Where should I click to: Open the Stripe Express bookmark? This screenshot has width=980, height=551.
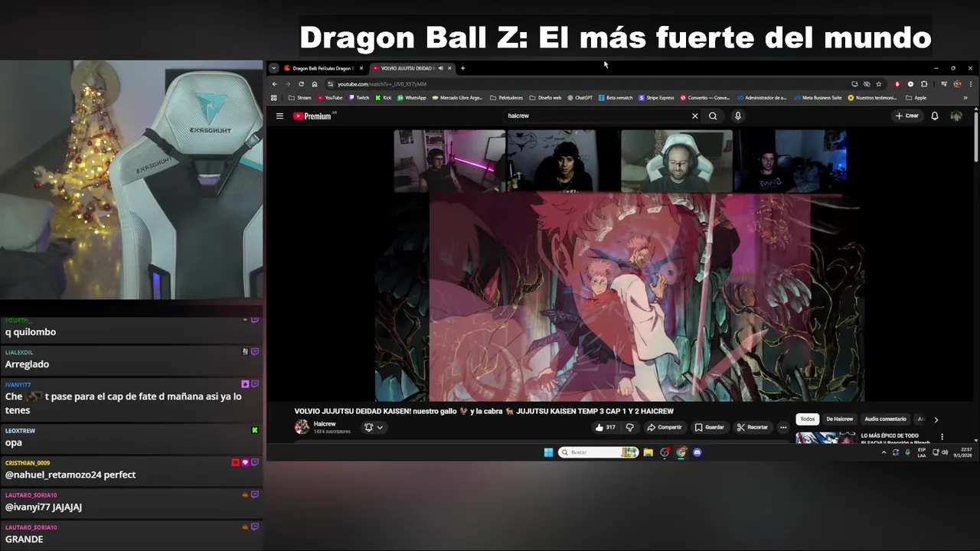click(x=657, y=98)
